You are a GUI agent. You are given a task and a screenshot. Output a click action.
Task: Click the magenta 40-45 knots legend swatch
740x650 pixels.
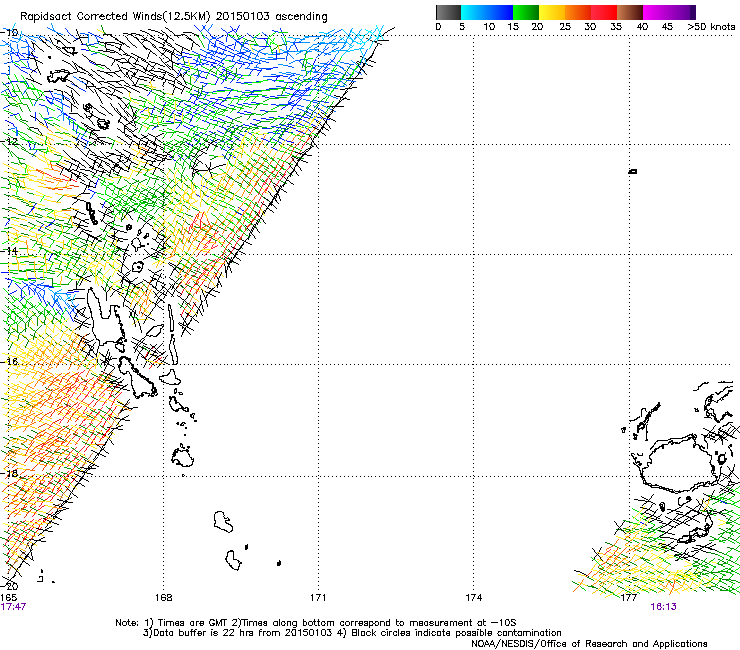tap(656, 12)
